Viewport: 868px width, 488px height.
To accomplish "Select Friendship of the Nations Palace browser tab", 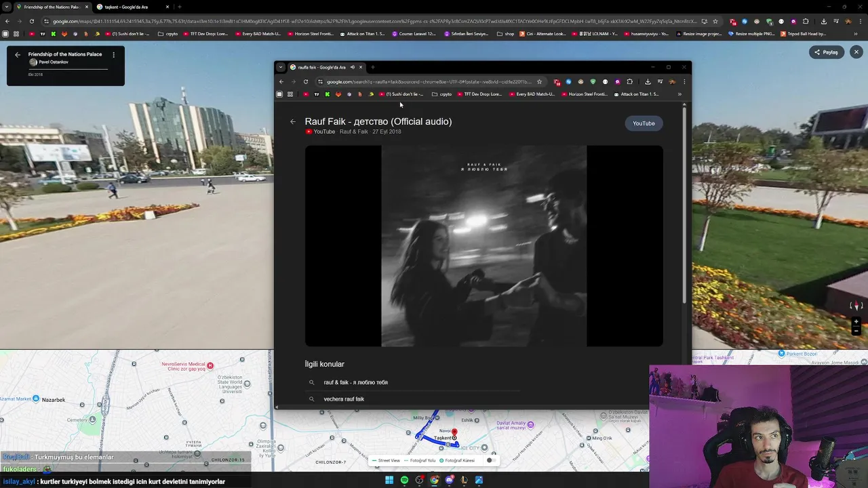I will tap(52, 7).
